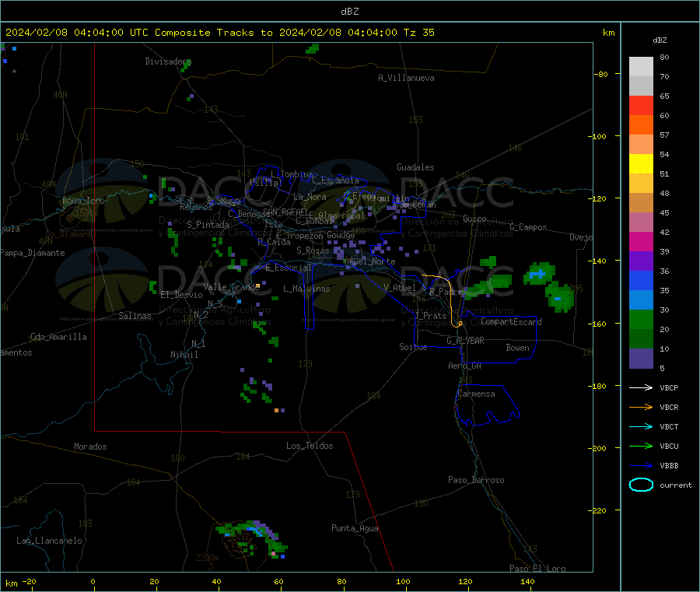Click the Composite Tracks timestamp header text
The image size is (700, 592).
[219, 33]
